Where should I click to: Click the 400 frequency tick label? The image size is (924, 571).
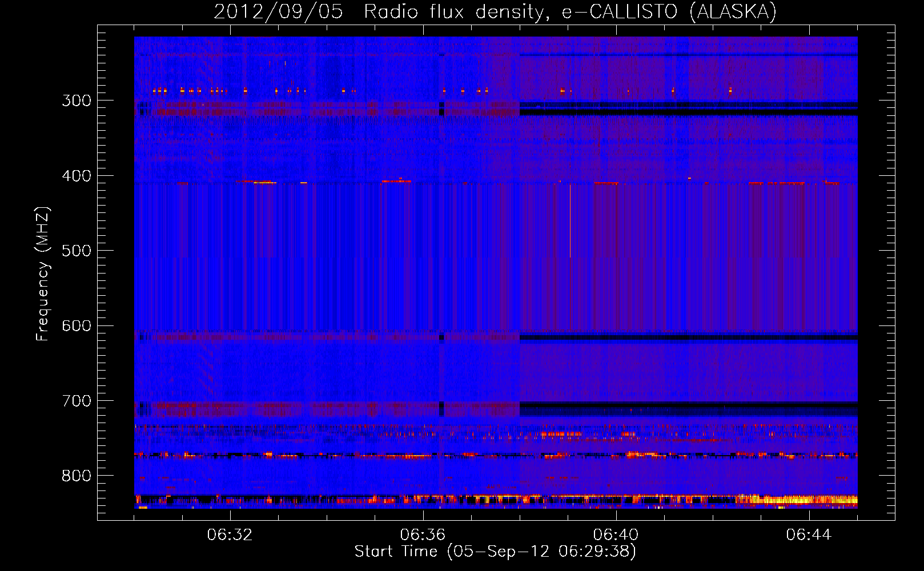(77, 176)
